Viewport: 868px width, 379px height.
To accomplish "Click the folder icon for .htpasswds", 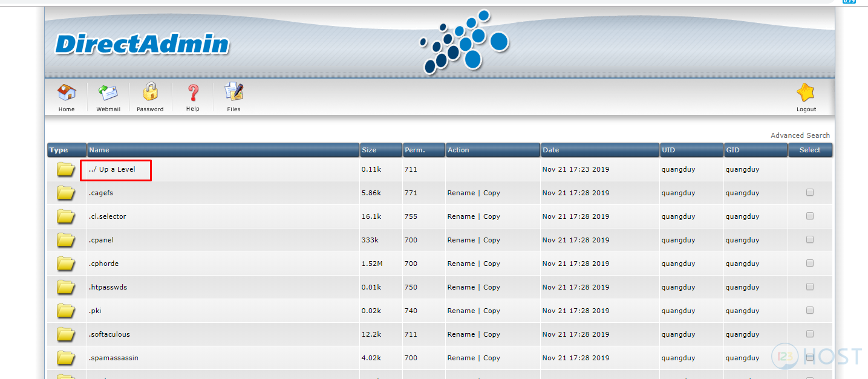I will 66,288.
